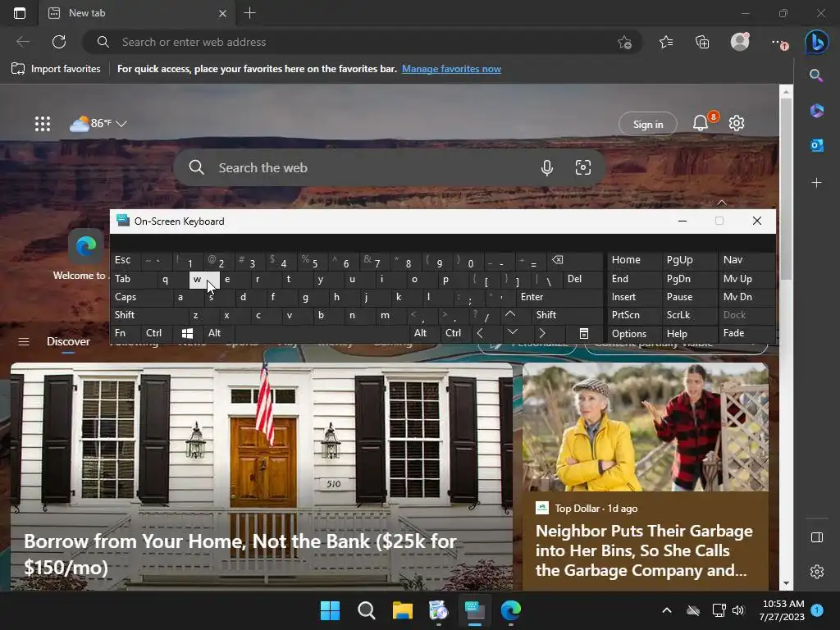Screen dimensions: 840x630
Task: Toggle the ScrLk key
Action: pos(689,315)
